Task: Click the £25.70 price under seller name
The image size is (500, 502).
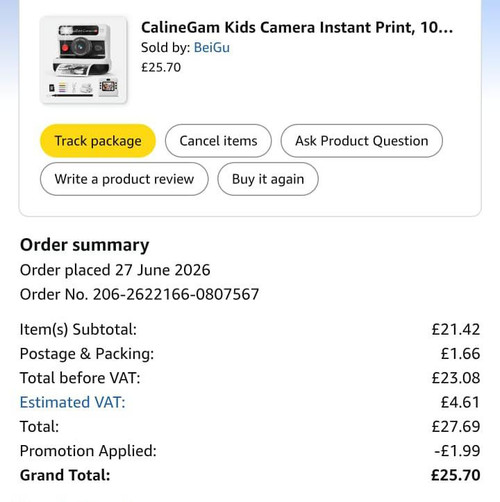Action: click(x=161, y=68)
